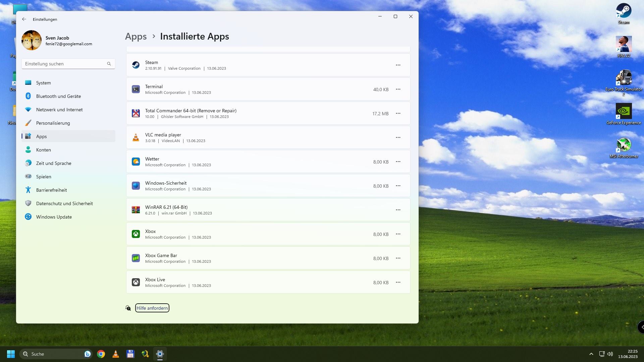Open Personalisierung settings
Viewport: 644px width, 362px height.
pyautogui.click(x=68, y=123)
